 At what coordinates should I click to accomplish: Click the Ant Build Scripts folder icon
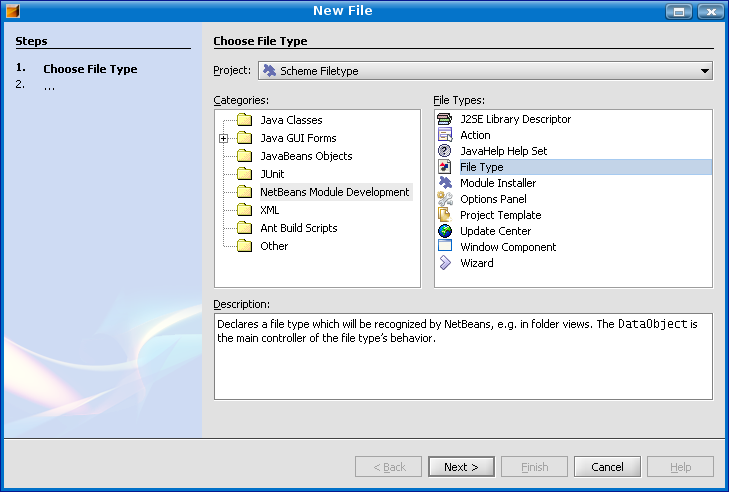click(x=245, y=228)
